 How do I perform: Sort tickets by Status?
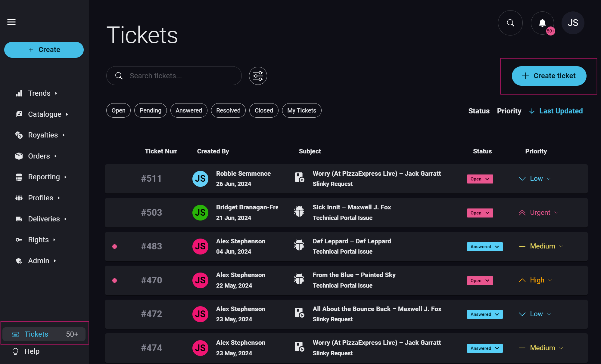(479, 111)
